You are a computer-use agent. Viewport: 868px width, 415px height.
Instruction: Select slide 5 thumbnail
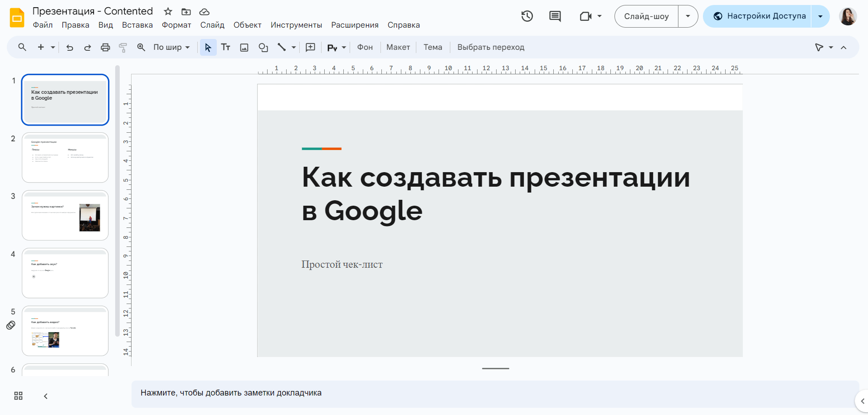tap(65, 331)
